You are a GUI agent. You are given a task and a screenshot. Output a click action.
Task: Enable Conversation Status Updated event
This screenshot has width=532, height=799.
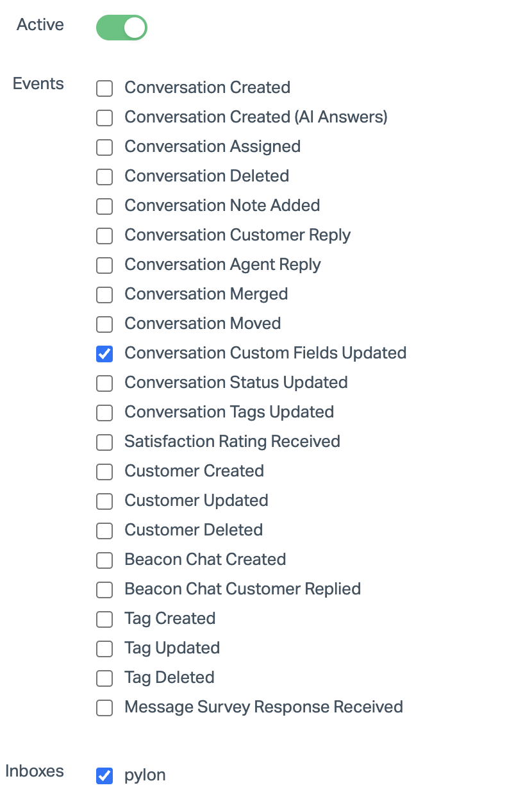[x=104, y=383]
